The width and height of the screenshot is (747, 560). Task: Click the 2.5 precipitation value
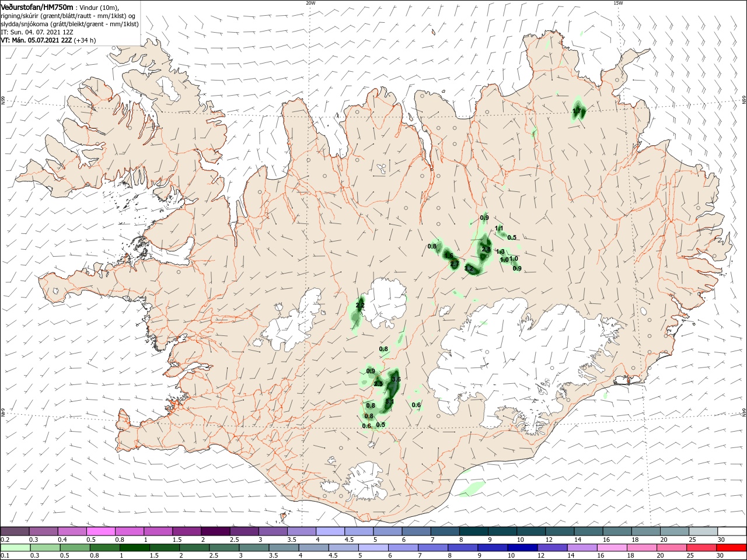pyautogui.click(x=378, y=384)
